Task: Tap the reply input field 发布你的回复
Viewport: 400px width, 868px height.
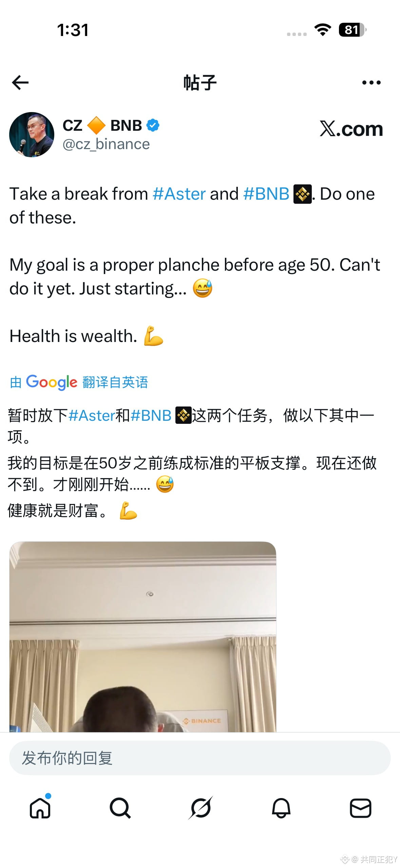Action: (x=200, y=758)
